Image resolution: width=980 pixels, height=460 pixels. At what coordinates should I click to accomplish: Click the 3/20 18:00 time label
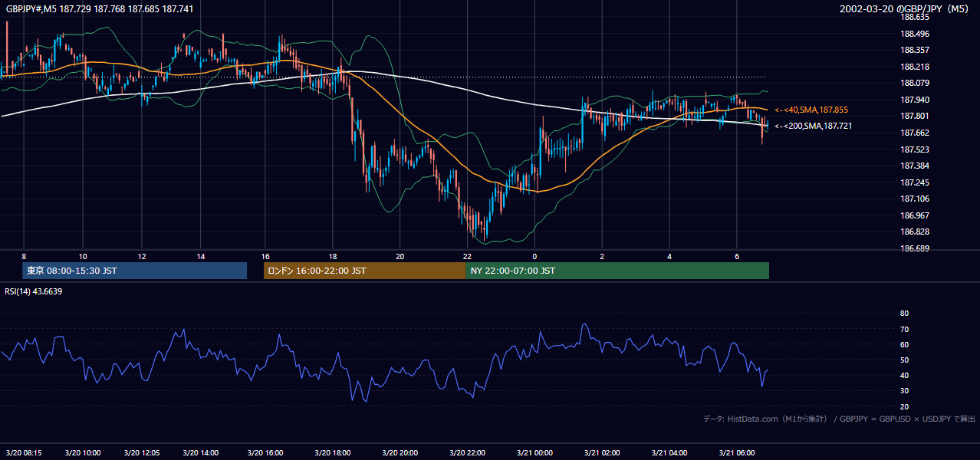(x=332, y=453)
